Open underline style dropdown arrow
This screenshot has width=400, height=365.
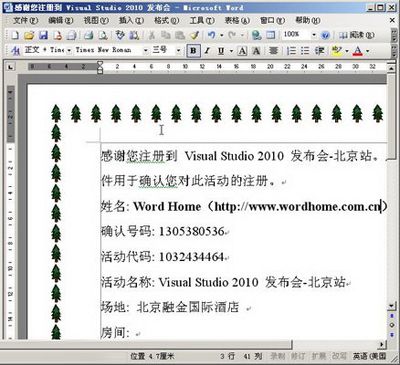[x=231, y=51]
